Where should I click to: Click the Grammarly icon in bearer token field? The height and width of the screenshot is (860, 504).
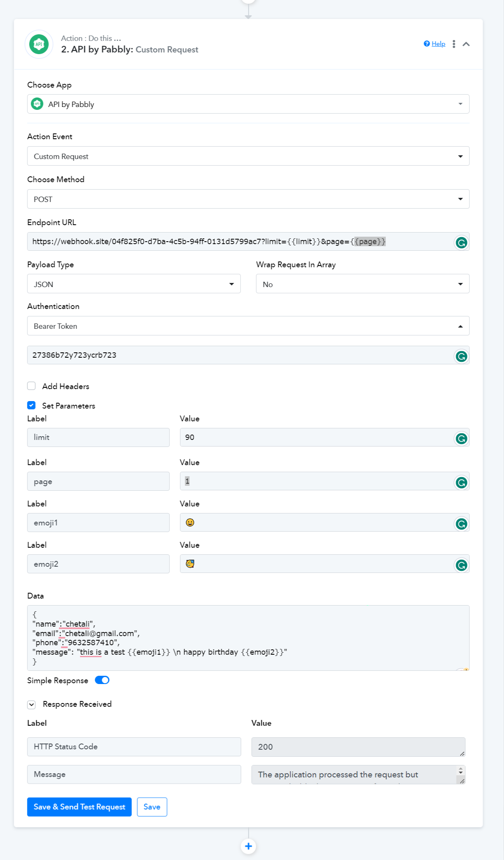pyautogui.click(x=461, y=356)
